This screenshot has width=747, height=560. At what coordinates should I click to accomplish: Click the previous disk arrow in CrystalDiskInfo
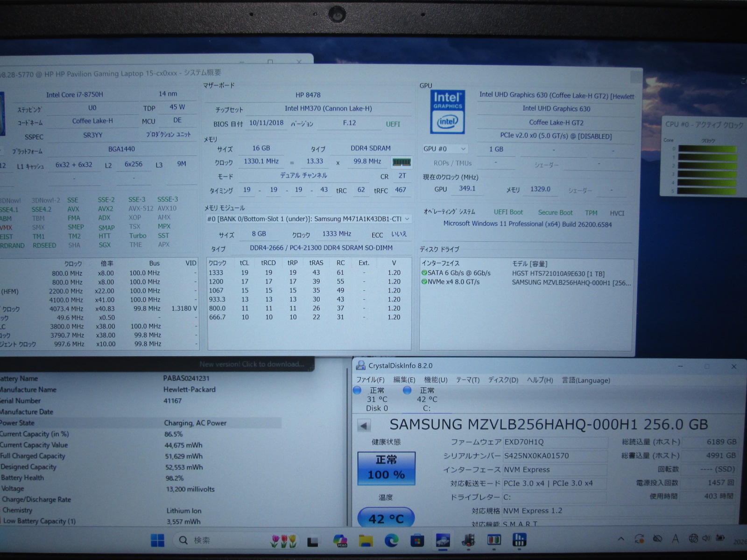coord(364,425)
